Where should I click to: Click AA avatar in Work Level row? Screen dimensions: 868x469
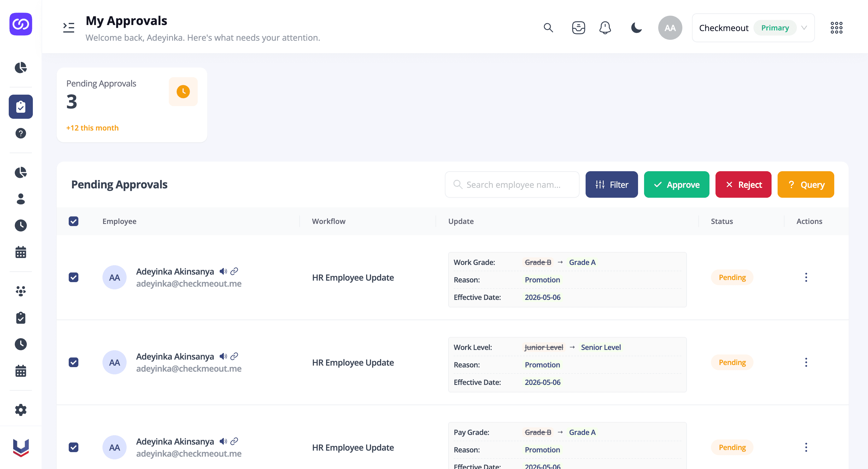coord(115,362)
